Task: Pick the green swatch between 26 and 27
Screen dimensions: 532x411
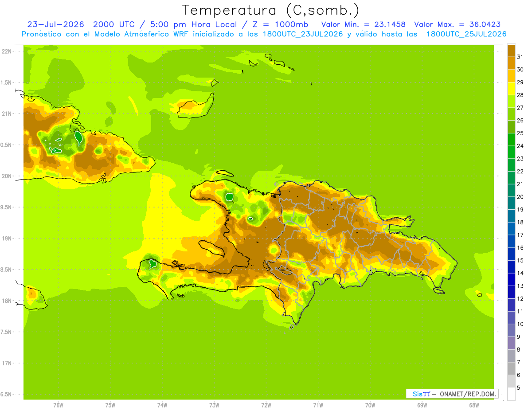Action: click(x=511, y=114)
